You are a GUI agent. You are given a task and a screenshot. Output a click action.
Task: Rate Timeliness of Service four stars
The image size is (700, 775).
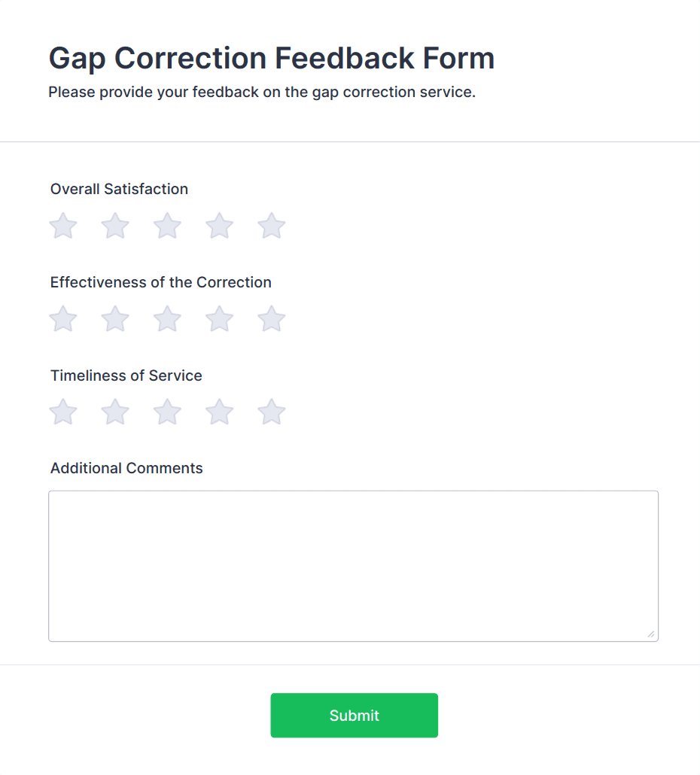tap(219, 412)
